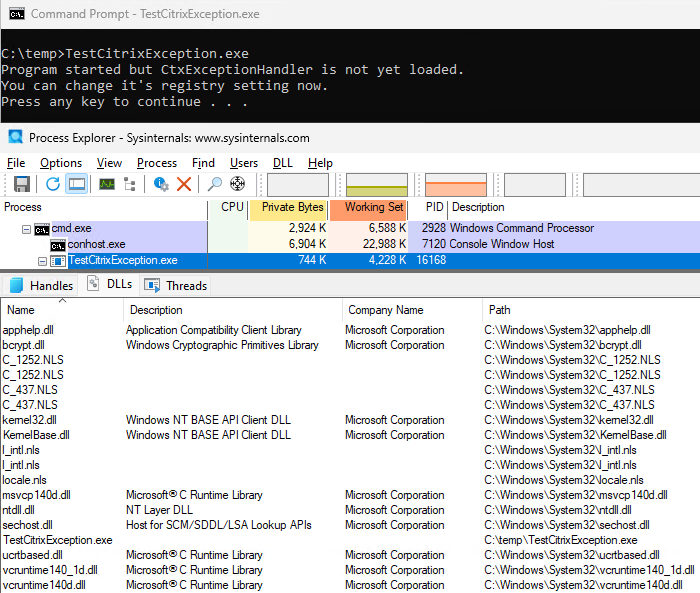
Task: Select apphelp.dll in the DLL list
Action: 28,330
